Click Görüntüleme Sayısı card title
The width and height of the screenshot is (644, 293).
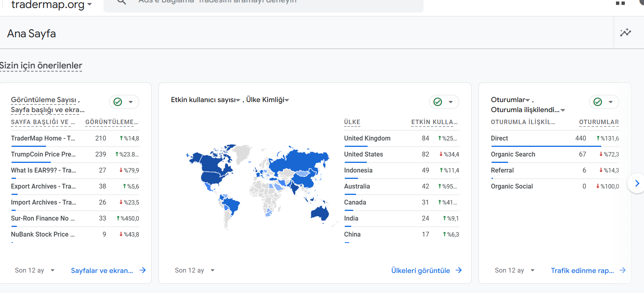pos(44,100)
